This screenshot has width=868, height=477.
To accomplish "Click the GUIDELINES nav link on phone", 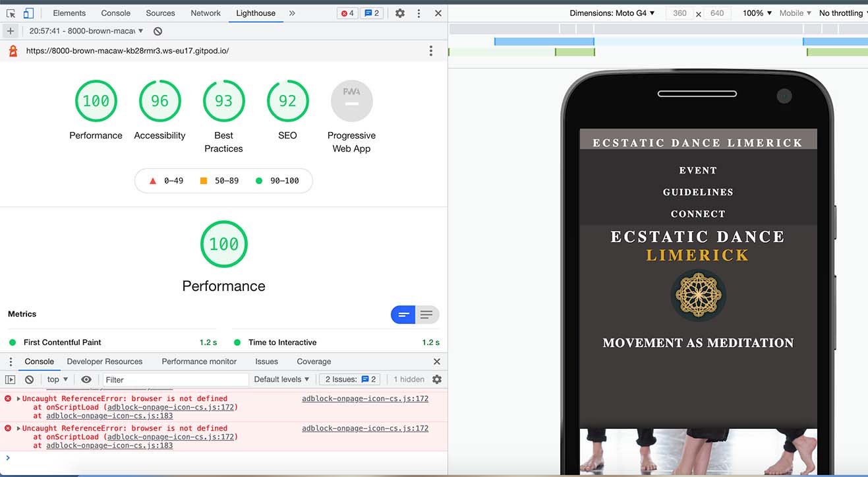I will [x=698, y=192].
